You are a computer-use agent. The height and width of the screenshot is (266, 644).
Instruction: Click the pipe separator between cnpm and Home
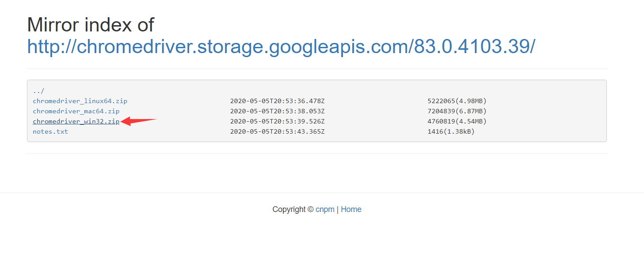[x=338, y=209]
